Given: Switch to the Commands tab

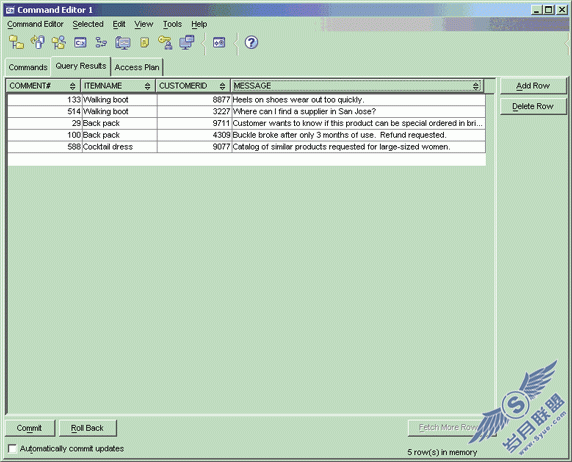Looking at the screenshot, I should point(28,68).
